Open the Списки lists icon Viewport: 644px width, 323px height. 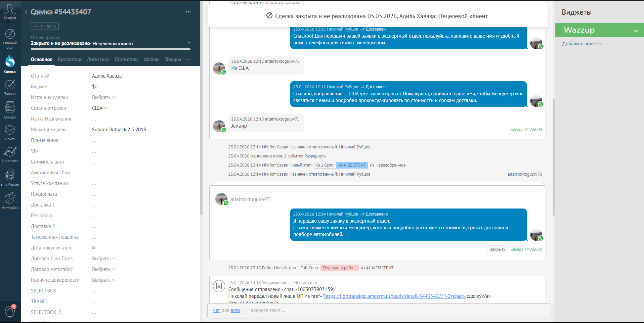point(10,108)
